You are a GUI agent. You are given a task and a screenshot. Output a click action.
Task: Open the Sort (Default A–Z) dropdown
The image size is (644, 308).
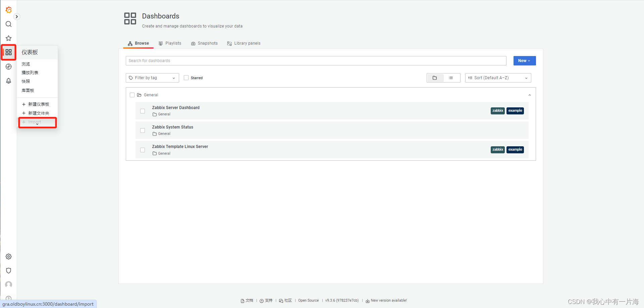(x=498, y=78)
